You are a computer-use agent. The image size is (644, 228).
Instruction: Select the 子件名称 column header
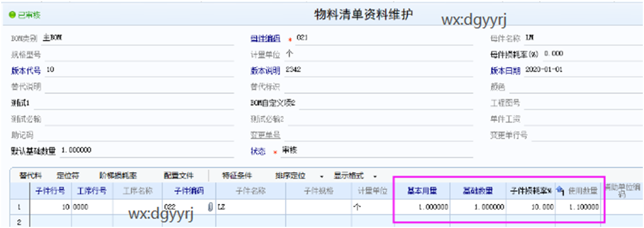click(251, 190)
